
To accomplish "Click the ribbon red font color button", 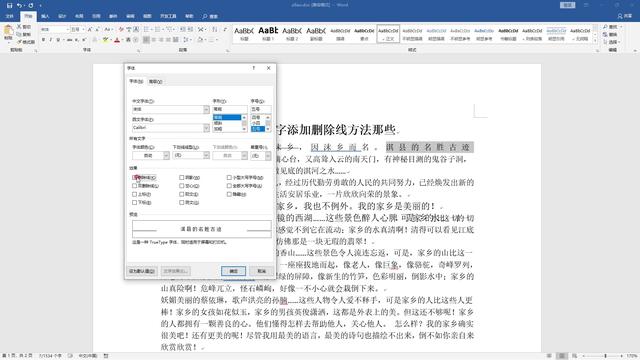I will 118,40.
